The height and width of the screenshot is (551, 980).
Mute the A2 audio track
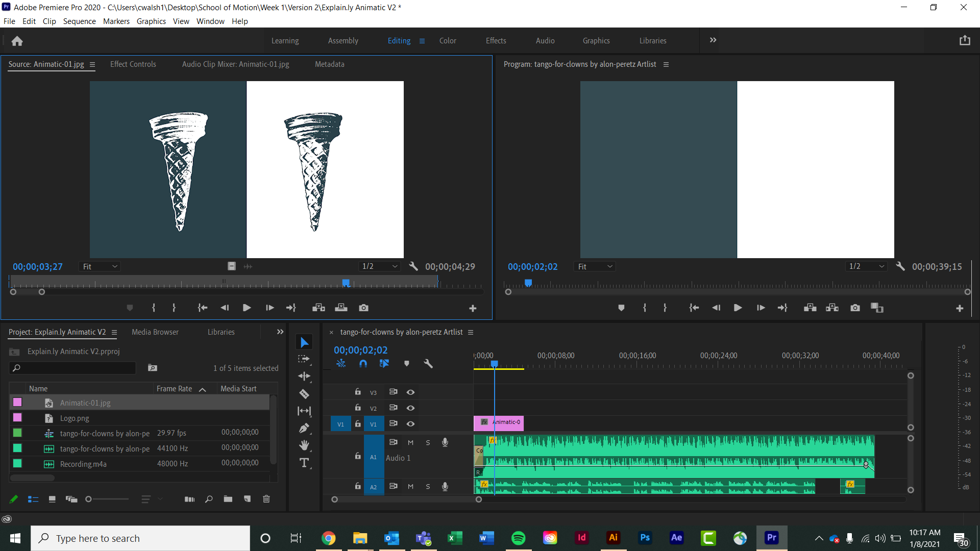[410, 486]
